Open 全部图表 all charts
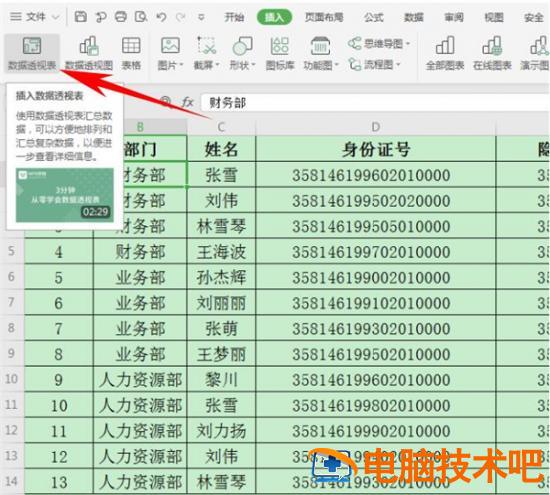 pyautogui.click(x=445, y=53)
